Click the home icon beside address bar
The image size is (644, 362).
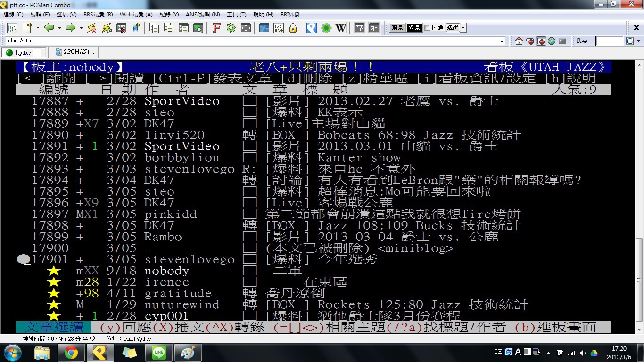pos(519,41)
